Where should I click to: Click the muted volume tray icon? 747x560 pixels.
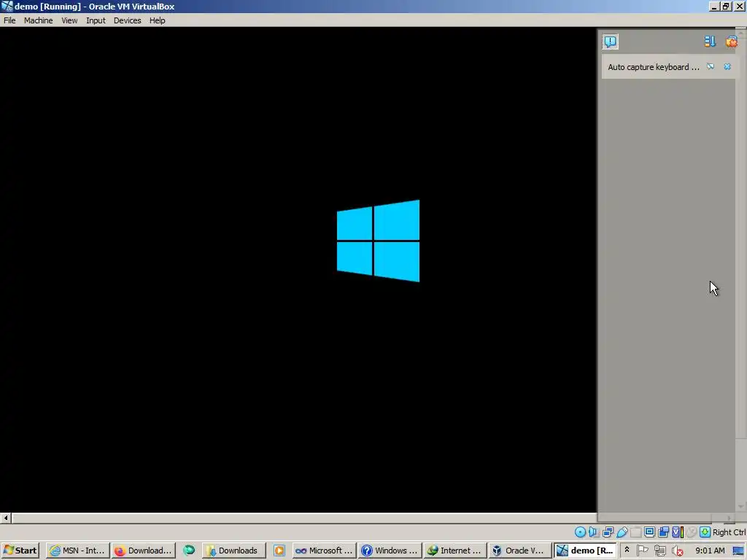[x=677, y=551]
